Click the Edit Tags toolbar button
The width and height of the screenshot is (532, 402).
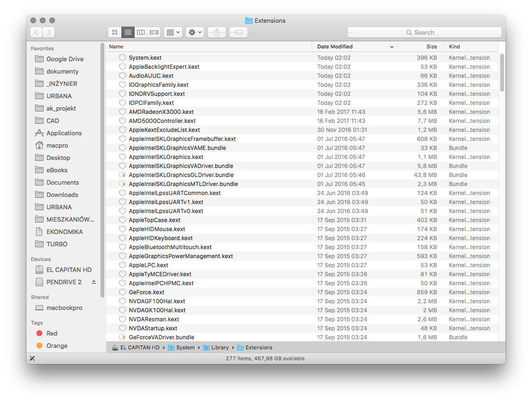click(238, 32)
